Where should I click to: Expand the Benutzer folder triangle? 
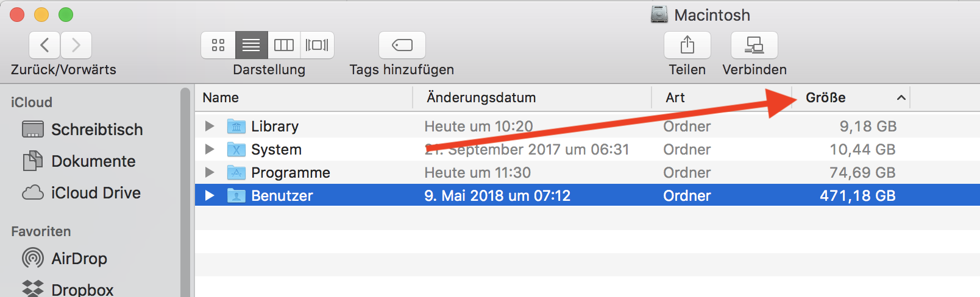point(210,195)
